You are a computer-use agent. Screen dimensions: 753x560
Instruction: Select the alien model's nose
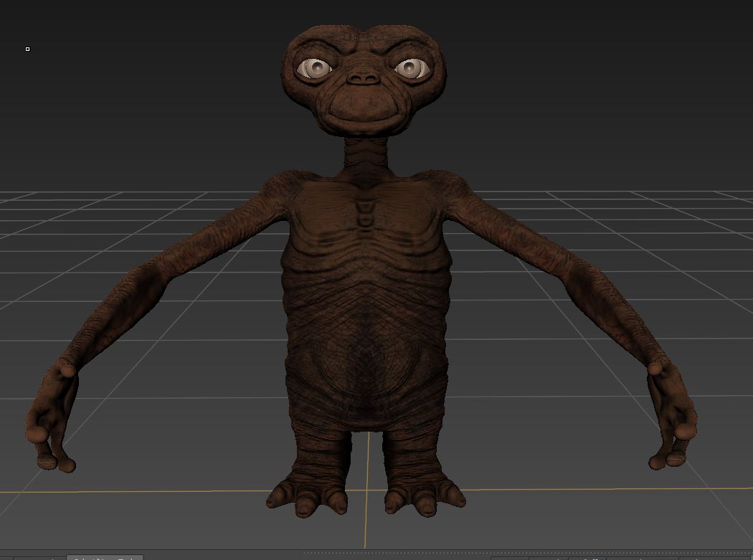(363, 77)
